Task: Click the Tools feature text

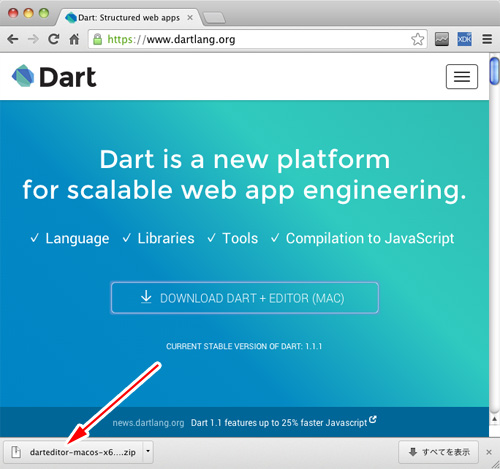Action: pyautogui.click(x=240, y=238)
